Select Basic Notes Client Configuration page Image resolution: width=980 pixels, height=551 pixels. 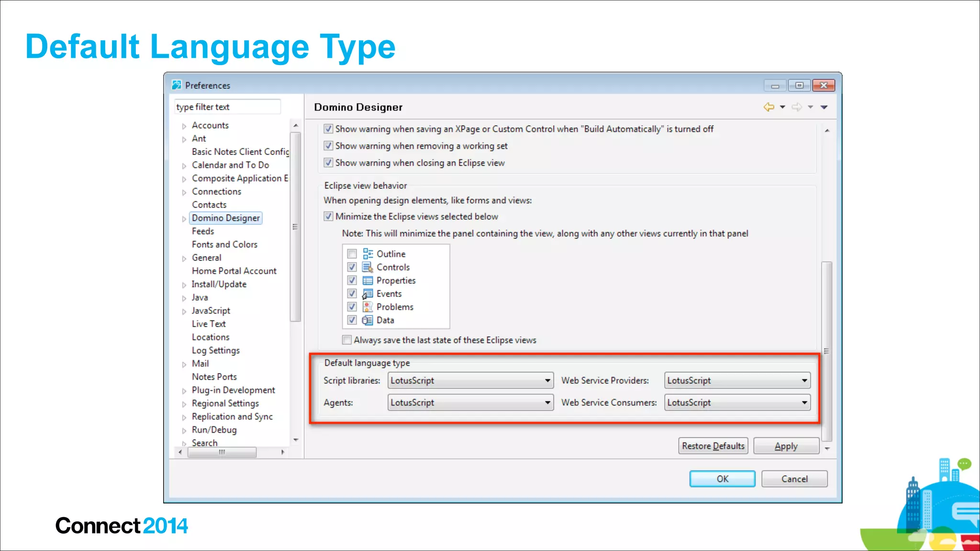coord(240,152)
